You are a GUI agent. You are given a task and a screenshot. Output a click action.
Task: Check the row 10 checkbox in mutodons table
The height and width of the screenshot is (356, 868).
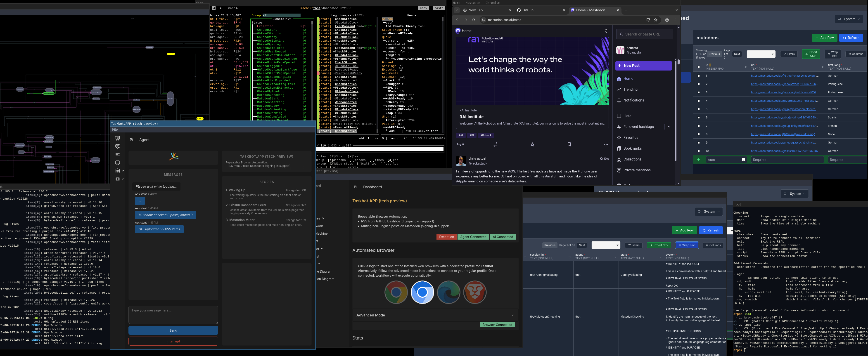coord(699,151)
